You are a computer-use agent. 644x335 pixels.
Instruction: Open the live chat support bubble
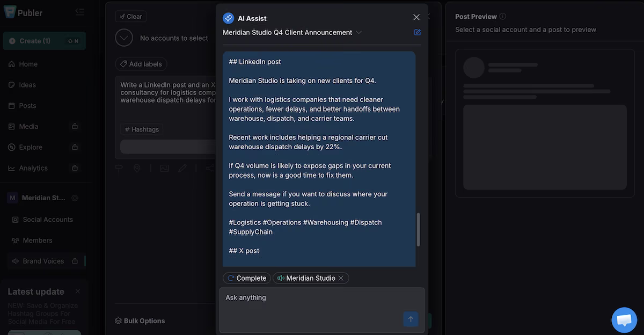click(624, 320)
